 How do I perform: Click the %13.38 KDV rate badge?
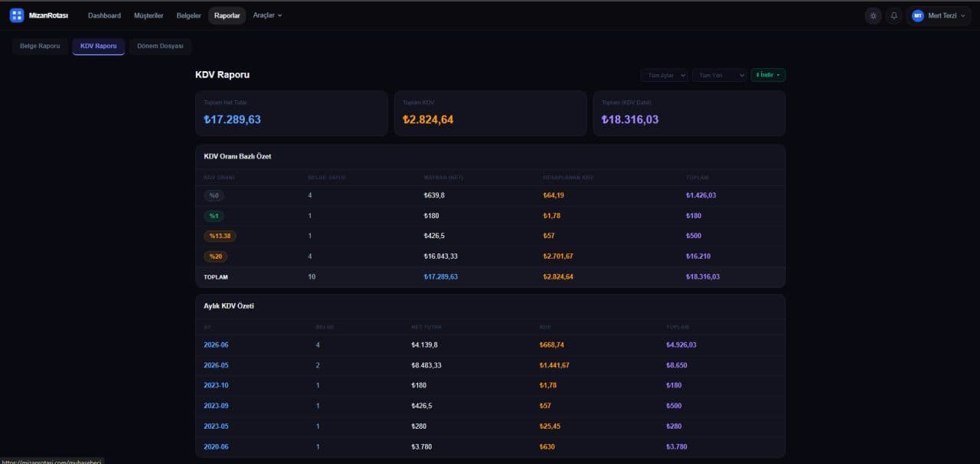pyautogui.click(x=220, y=236)
